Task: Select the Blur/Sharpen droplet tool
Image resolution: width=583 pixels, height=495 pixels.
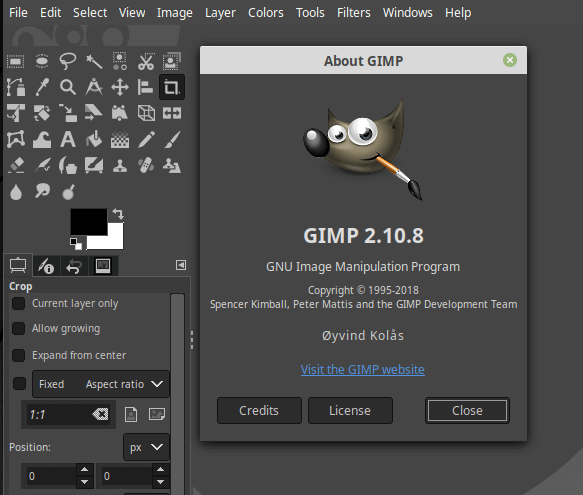Action: coord(16,192)
